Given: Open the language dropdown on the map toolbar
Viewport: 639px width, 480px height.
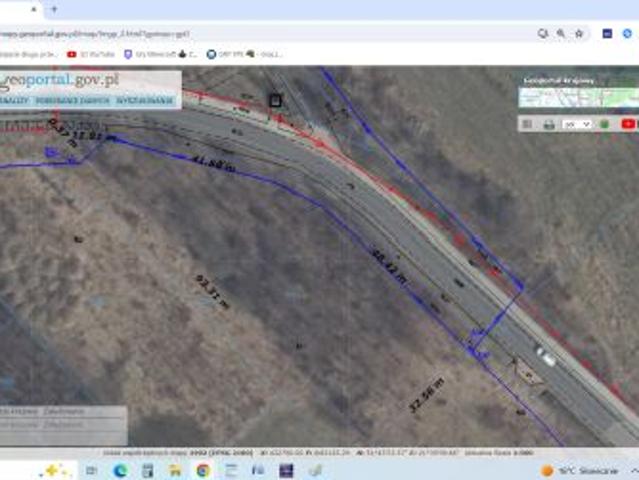Looking at the screenshot, I should [x=576, y=124].
